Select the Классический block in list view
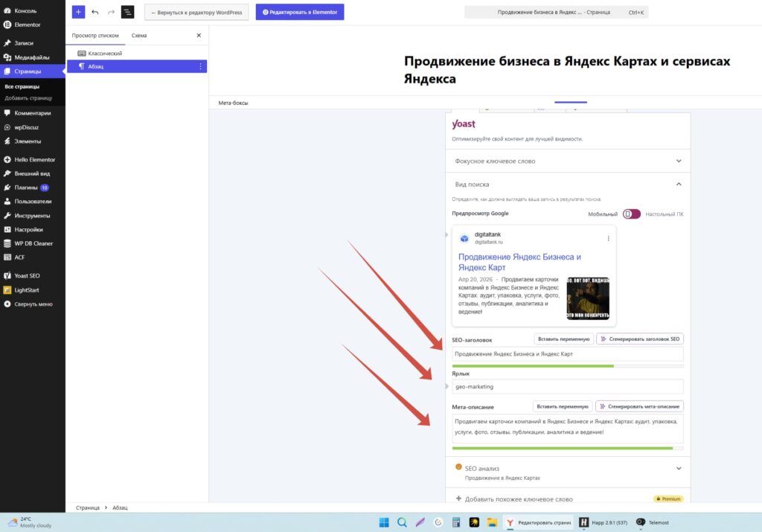 tap(137, 54)
